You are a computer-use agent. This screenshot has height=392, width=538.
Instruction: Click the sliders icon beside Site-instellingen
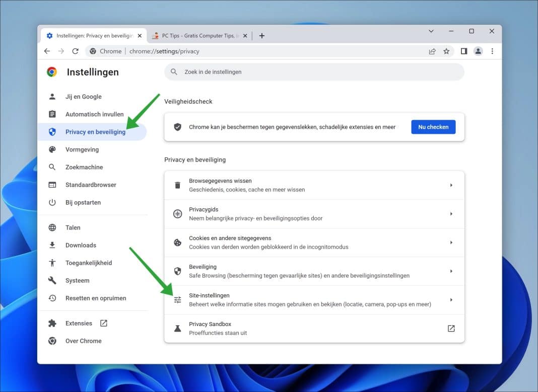click(x=177, y=299)
